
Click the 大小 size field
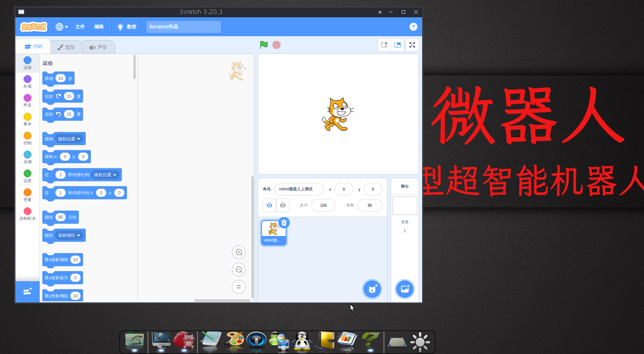323,205
